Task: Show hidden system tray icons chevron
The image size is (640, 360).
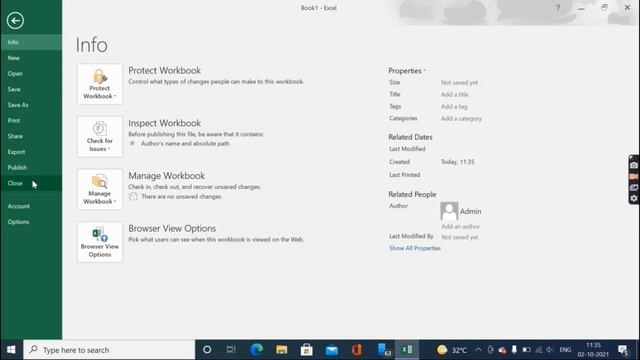Action: tap(478, 350)
